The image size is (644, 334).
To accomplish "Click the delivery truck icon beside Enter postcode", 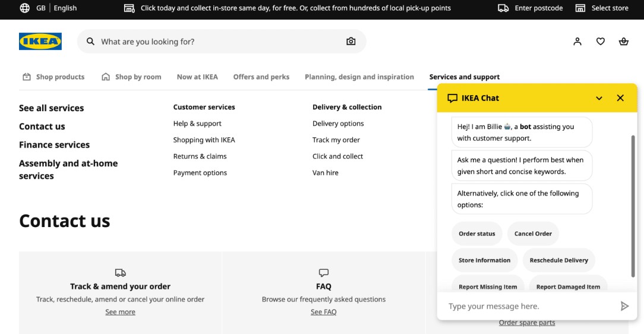I will [503, 8].
